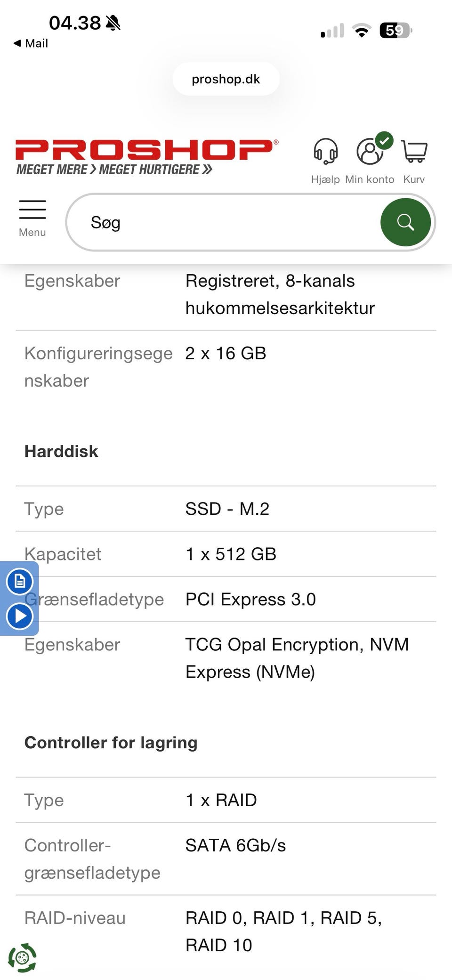The width and height of the screenshot is (452, 980).
Task: Open the Hjælp headset support icon
Action: click(x=325, y=152)
